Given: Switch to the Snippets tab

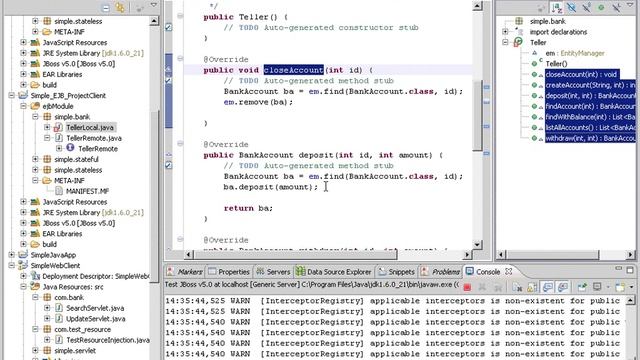Looking at the screenshot, I should tap(396, 271).
